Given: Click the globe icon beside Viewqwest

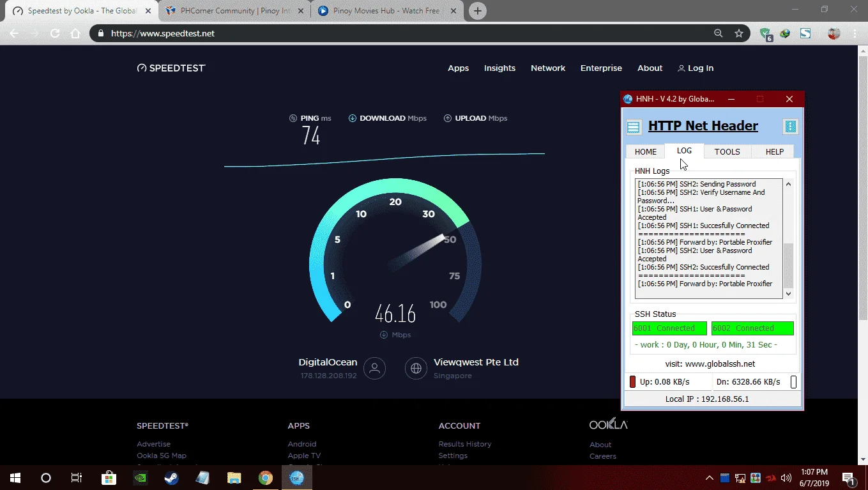Looking at the screenshot, I should coord(416,368).
